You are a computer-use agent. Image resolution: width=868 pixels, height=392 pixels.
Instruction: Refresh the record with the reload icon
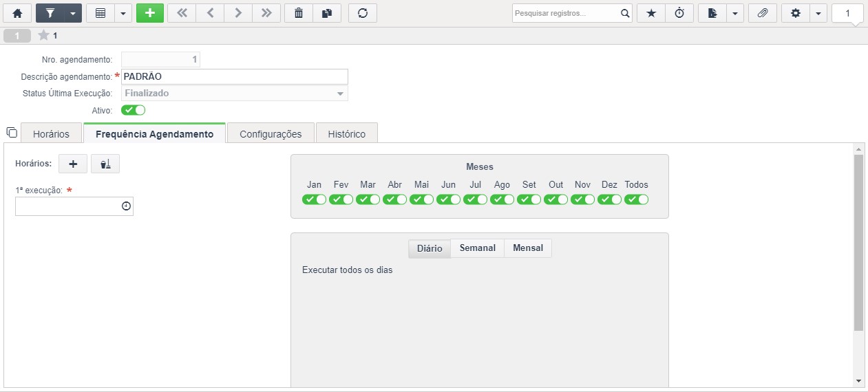[363, 13]
